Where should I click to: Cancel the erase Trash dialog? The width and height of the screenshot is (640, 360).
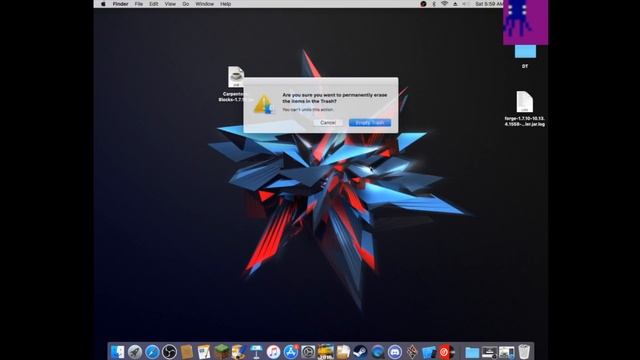pyautogui.click(x=328, y=122)
